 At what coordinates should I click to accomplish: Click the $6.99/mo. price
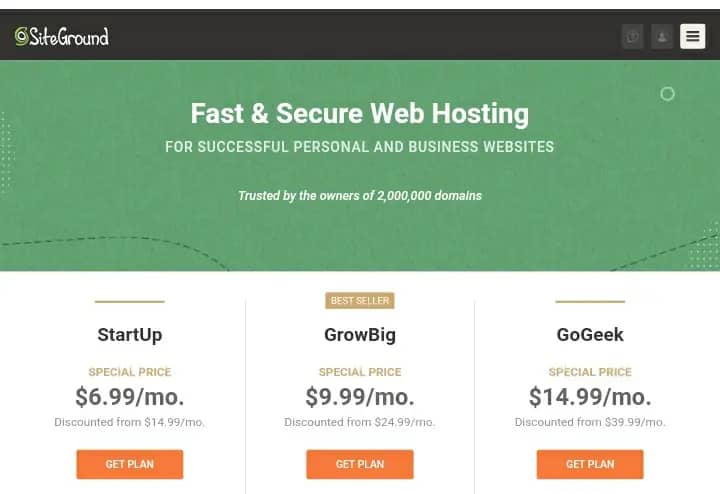(x=129, y=397)
